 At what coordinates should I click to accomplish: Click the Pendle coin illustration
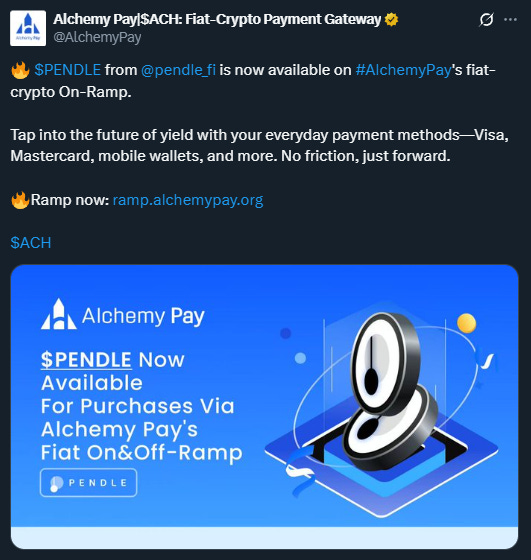(x=389, y=391)
